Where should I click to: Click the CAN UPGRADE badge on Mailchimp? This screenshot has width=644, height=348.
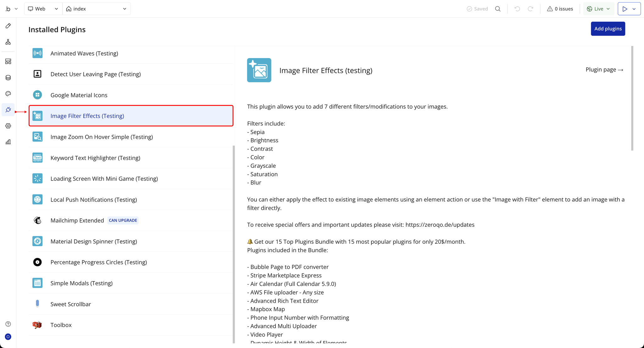tap(123, 220)
